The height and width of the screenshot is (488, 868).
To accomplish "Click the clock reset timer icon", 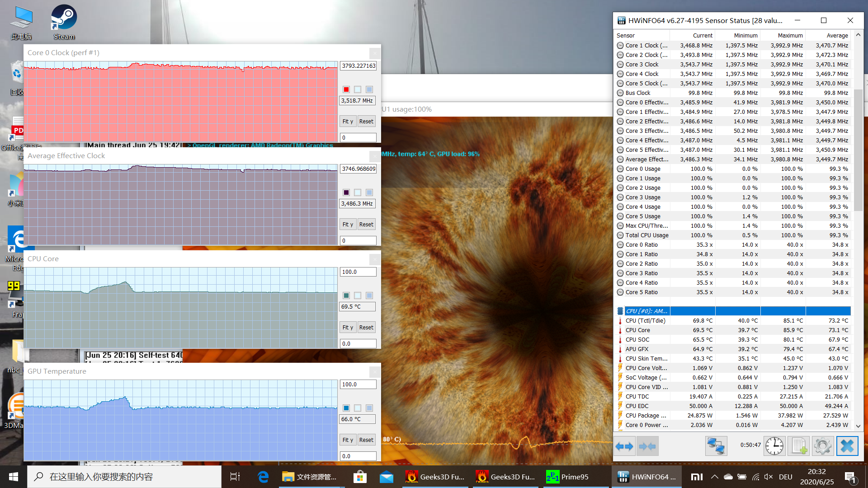I will pyautogui.click(x=774, y=446).
